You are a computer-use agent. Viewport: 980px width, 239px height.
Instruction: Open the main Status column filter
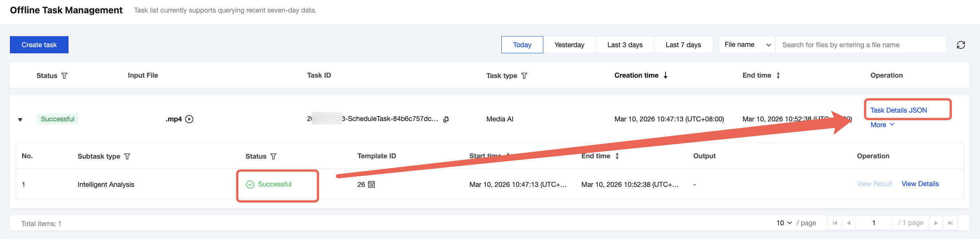(64, 76)
